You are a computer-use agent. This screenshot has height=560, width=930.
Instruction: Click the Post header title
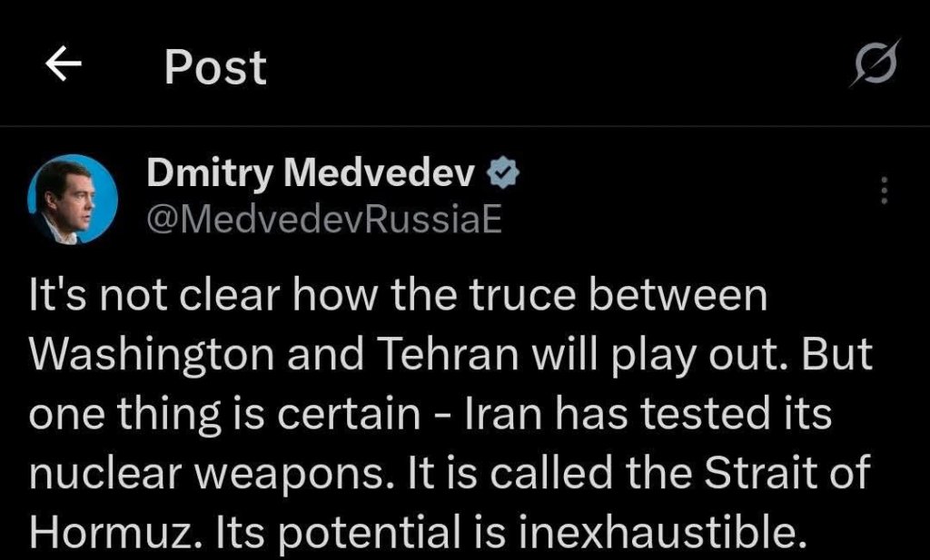coord(215,67)
